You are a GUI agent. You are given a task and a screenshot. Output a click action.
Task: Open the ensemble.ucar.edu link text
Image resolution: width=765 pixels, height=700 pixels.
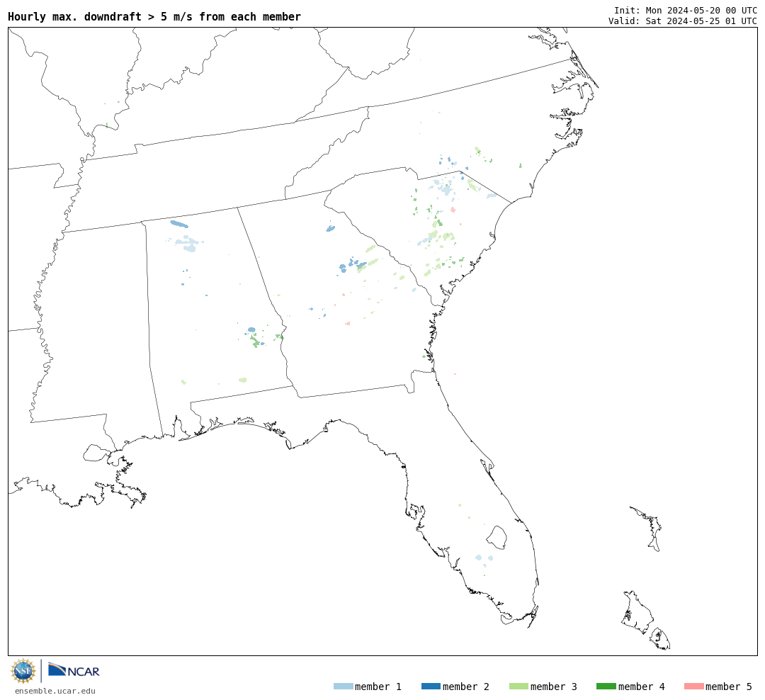pyautogui.click(x=55, y=691)
